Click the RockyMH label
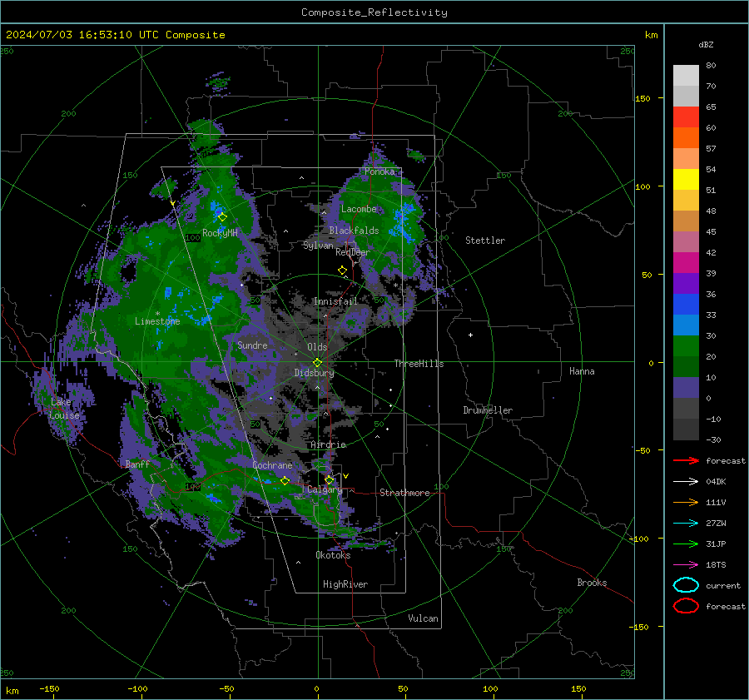The height and width of the screenshot is (700, 749). point(220,233)
